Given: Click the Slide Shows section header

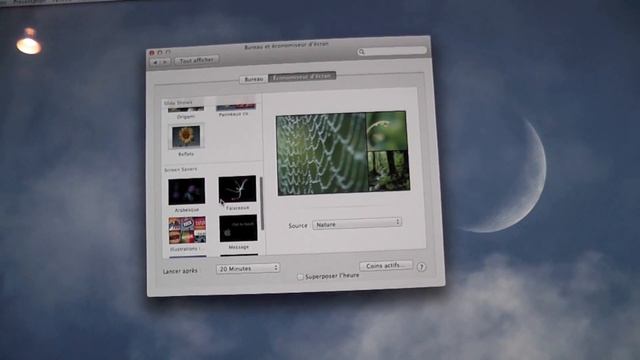Looking at the screenshot, I should pyautogui.click(x=178, y=103).
